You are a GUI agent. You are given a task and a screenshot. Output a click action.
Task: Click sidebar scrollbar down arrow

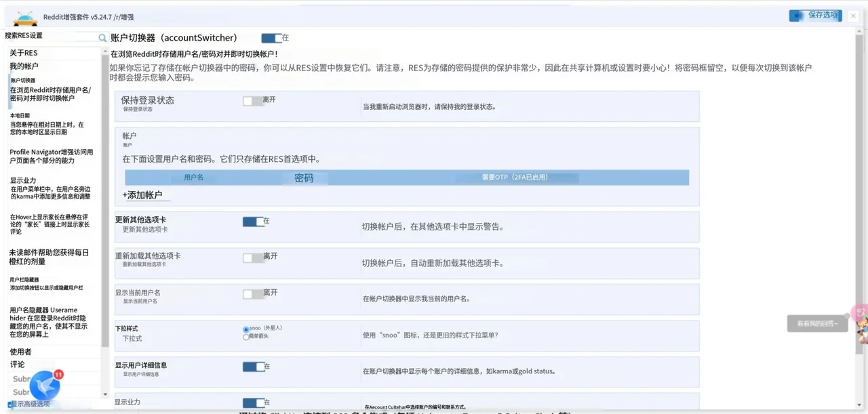tap(105, 394)
